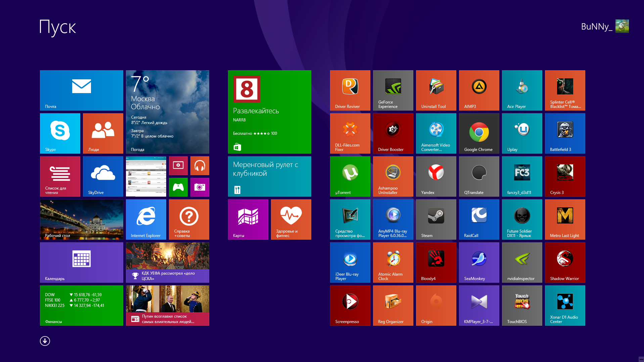Open the small Video tile
Image resolution: width=644 pixels, height=362 pixels.
[178, 166]
